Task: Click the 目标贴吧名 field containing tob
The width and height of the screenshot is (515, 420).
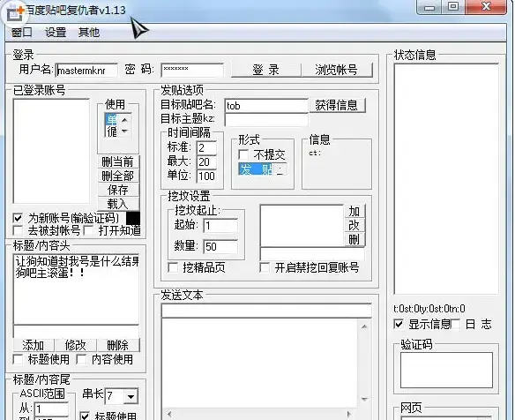Action: coord(266,106)
